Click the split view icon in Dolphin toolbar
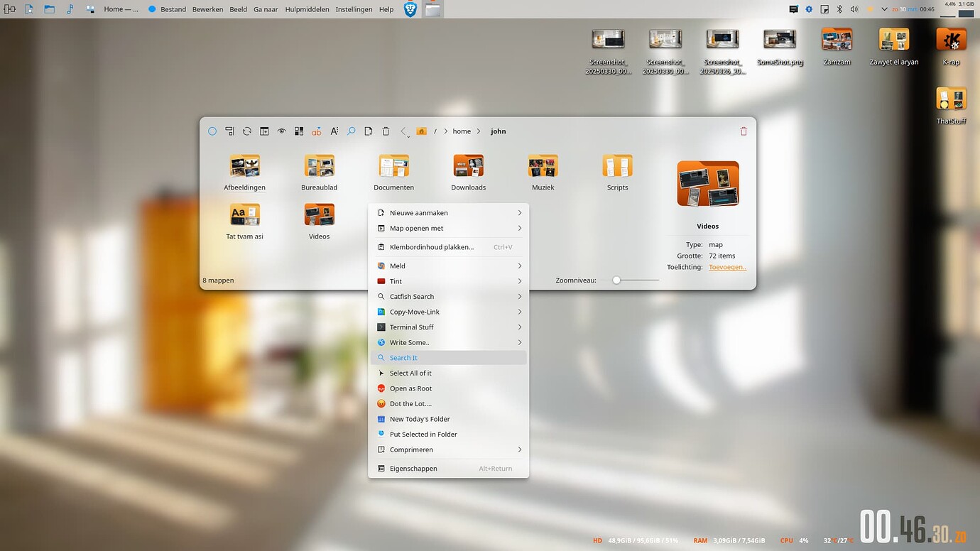 [x=264, y=131]
